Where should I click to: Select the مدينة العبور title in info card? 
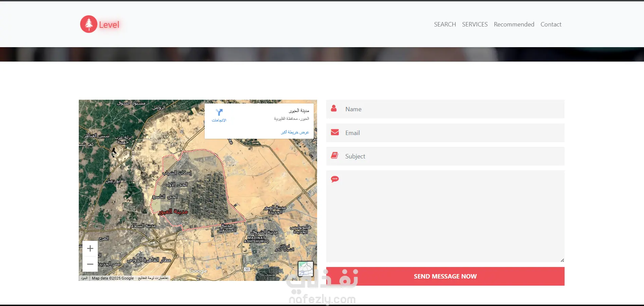click(299, 111)
